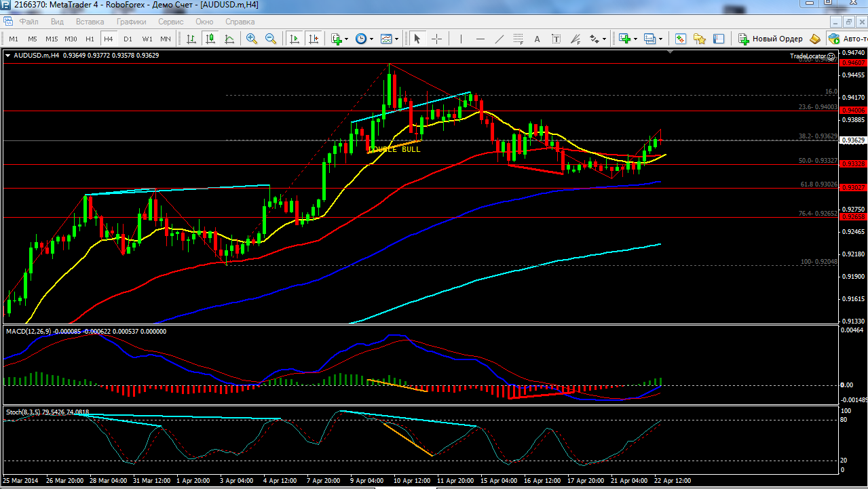868x489 pixels.
Task: Open the Файл menu
Action: [x=29, y=22]
